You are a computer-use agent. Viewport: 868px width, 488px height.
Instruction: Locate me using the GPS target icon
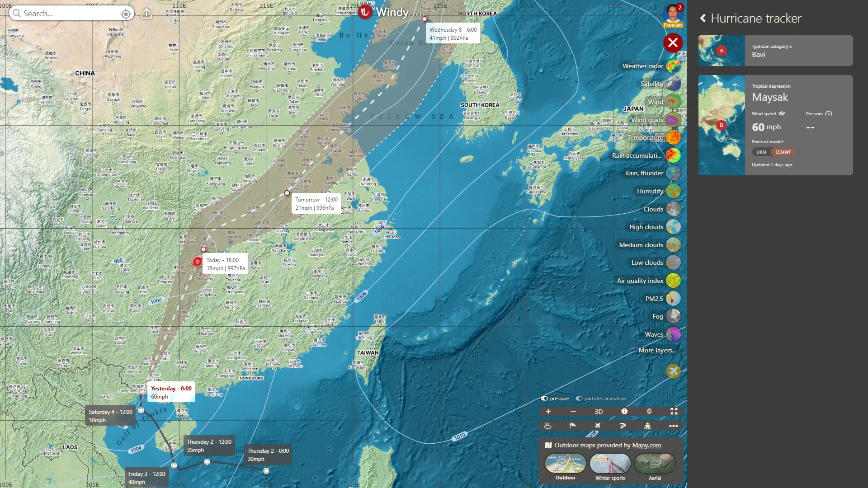coord(126,14)
